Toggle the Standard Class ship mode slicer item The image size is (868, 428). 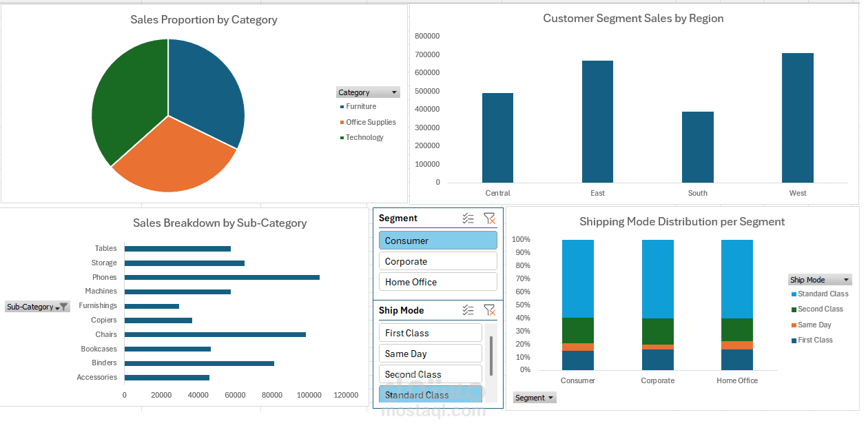tap(430, 395)
